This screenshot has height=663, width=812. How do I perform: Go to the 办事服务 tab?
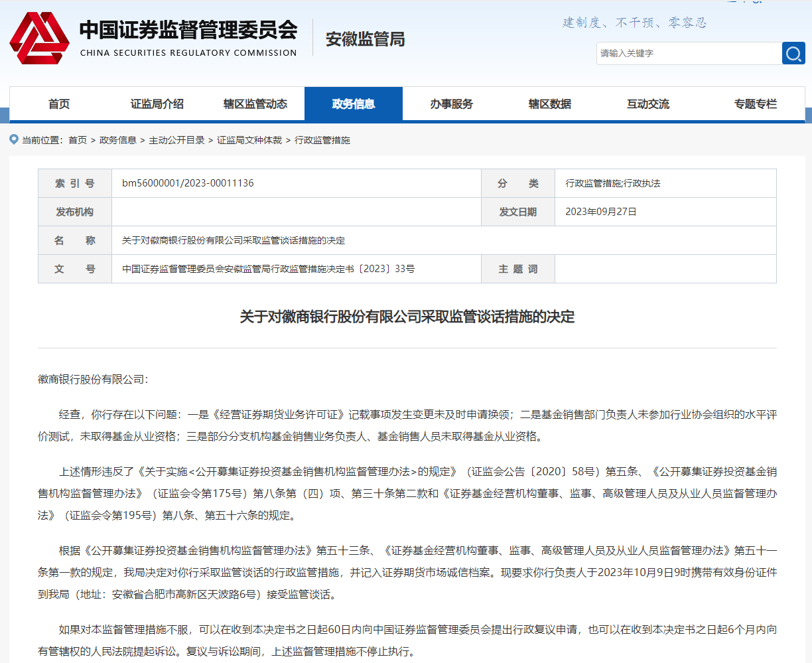[x=452, y=104]
